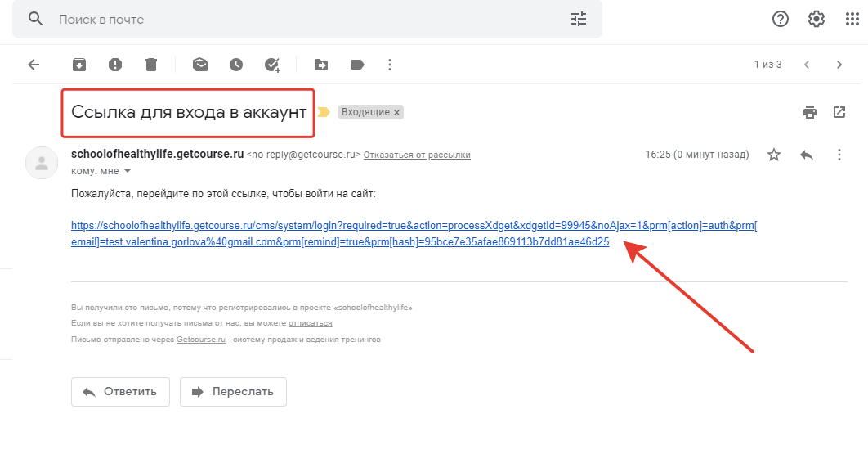Click the Ответить button
The height and width of the screenshot is (468, 868).
click(x=120, y=392)
